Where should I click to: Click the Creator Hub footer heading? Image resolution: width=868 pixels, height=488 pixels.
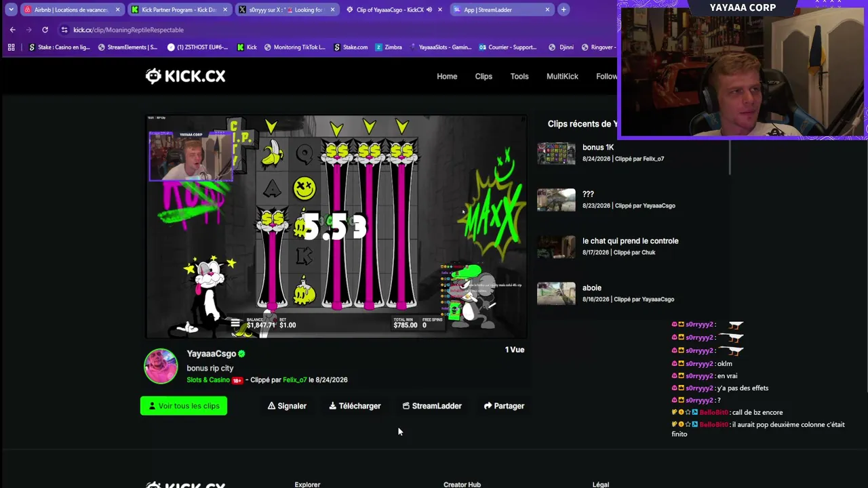pyautogui.click(x=462, y=485)
